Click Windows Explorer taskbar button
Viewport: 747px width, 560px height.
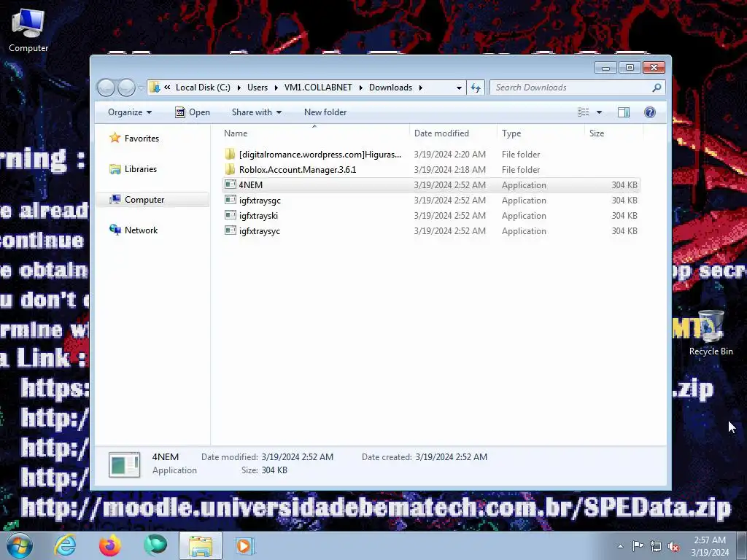[x=201, y=545]
